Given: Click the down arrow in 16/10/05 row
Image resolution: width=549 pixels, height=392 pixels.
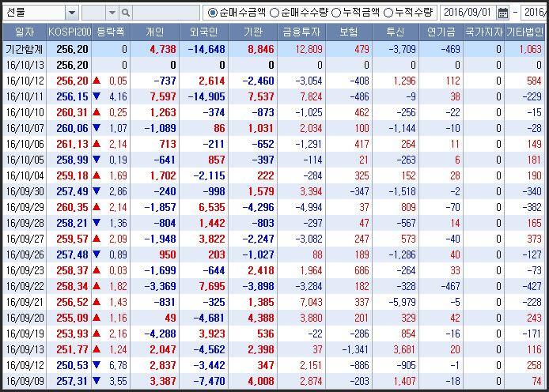Looking at the screenshot, I should coord(97,160).
